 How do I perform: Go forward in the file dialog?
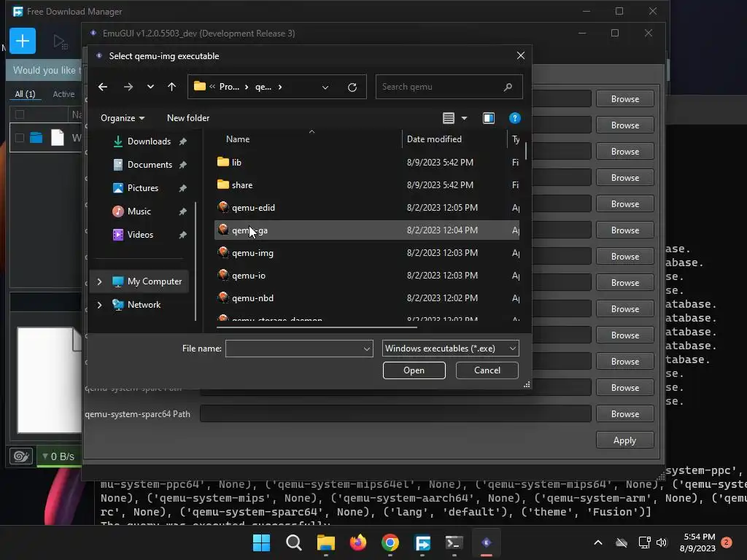(128, 87)
